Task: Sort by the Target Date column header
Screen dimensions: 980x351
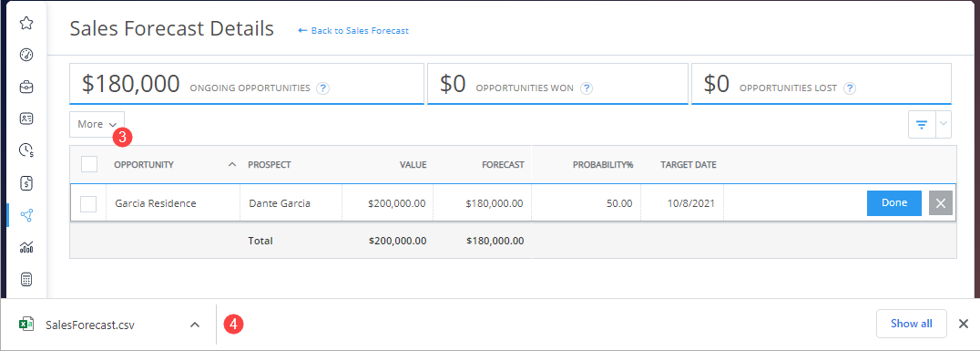Action: [x=689, y=164]
